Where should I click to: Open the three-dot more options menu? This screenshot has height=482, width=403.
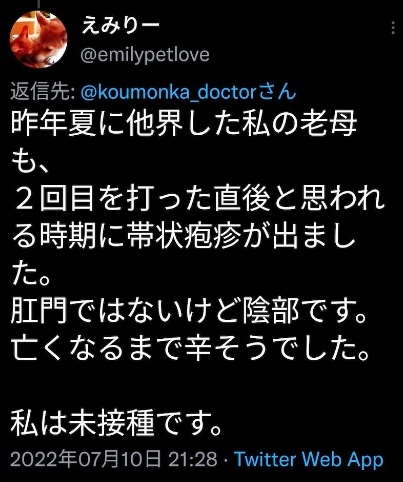pos(393,28)
